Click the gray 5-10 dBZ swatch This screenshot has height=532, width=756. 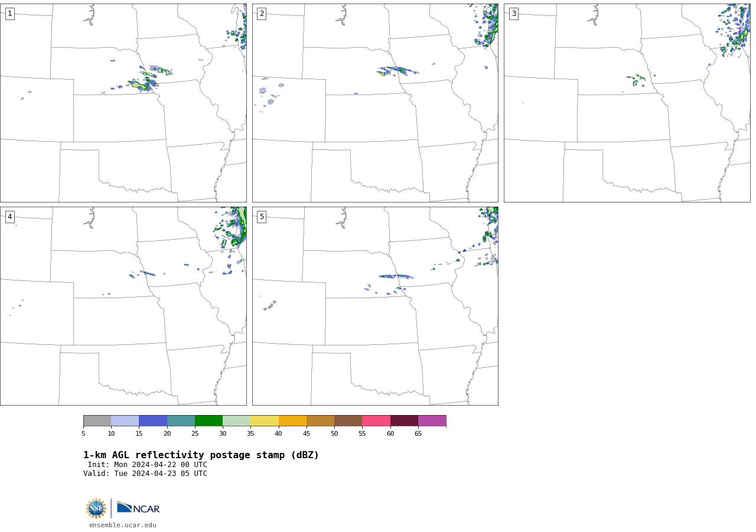[97, 421]
